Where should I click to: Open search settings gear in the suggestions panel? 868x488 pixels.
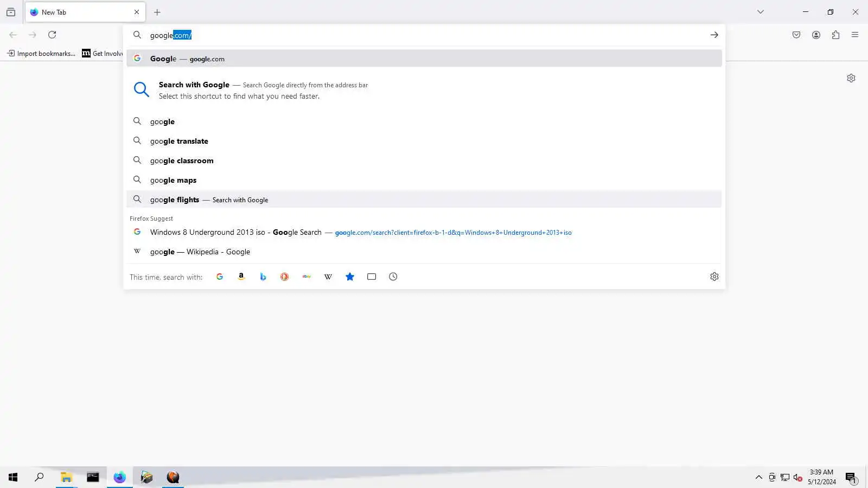point(714,277)
